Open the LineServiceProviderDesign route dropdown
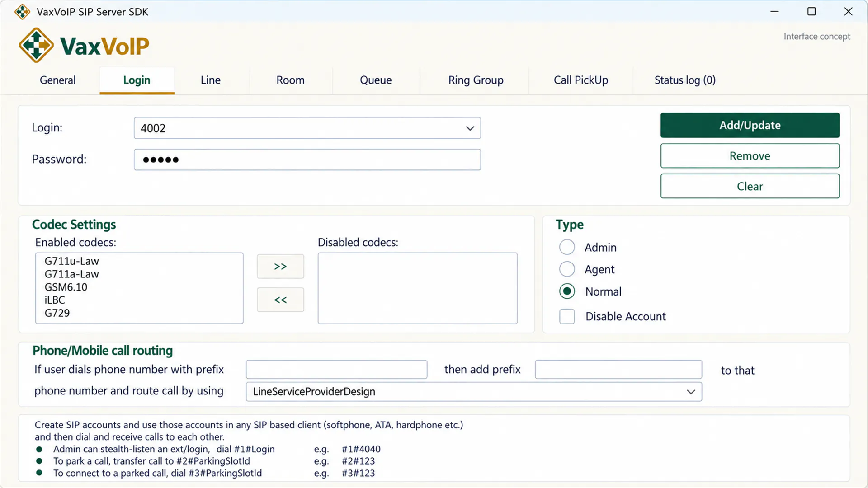The height and width of the screenshot is (488, 868). [x=474, y=392]
